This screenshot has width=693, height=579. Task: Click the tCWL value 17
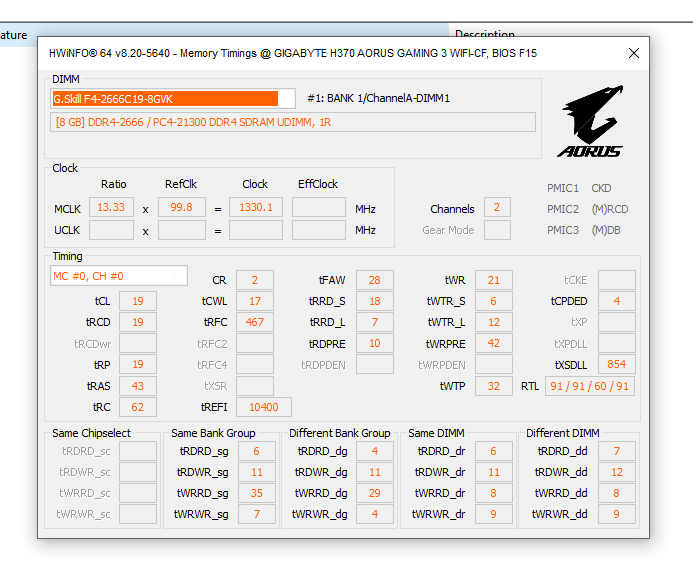(x=255, y=301)
